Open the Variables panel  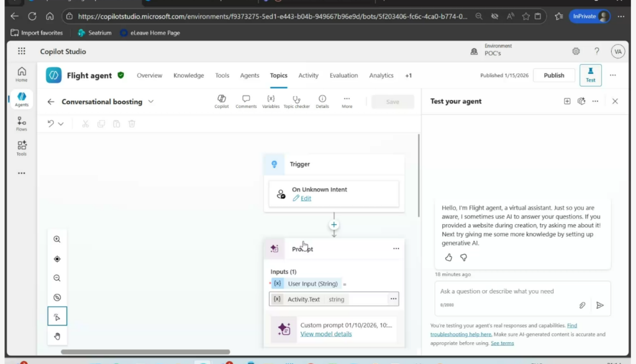point(271,101)
